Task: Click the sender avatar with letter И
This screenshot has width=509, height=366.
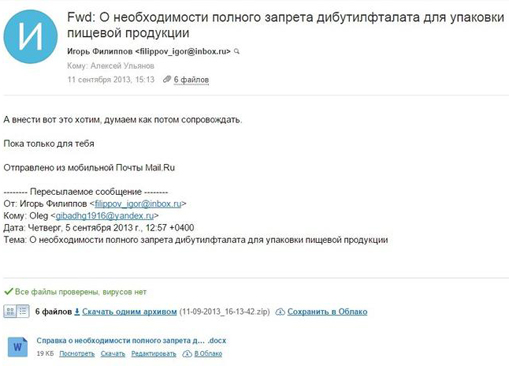Action: click(30, 37)
